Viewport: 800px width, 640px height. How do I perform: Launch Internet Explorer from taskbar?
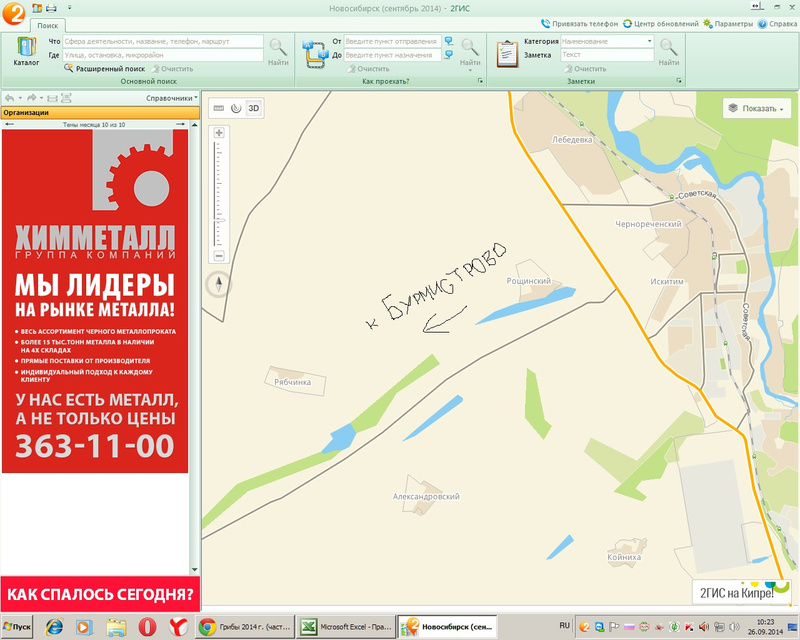[x=54, y=627]
